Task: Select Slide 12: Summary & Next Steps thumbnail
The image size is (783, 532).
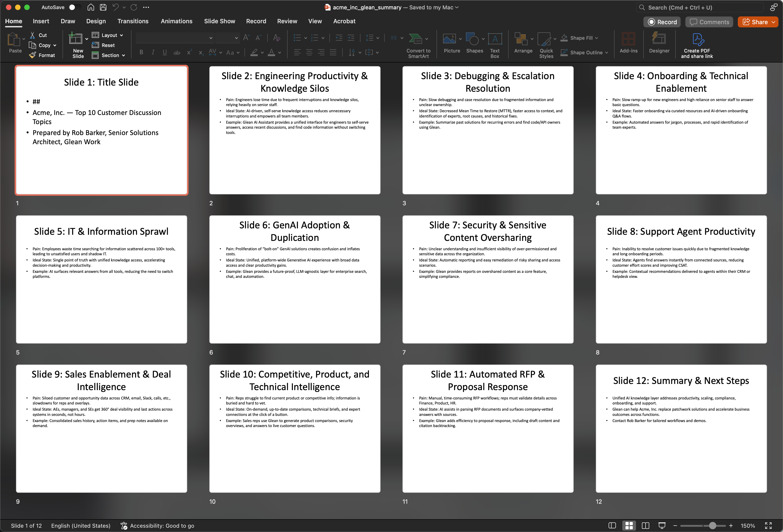Action: [x=681, y=428]
